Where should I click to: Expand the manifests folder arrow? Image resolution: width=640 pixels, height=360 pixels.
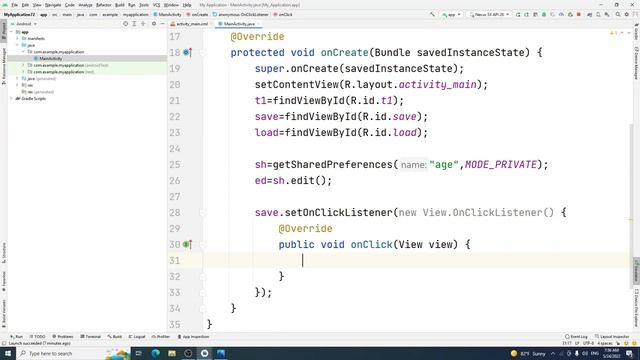click(x=18, y=38)
